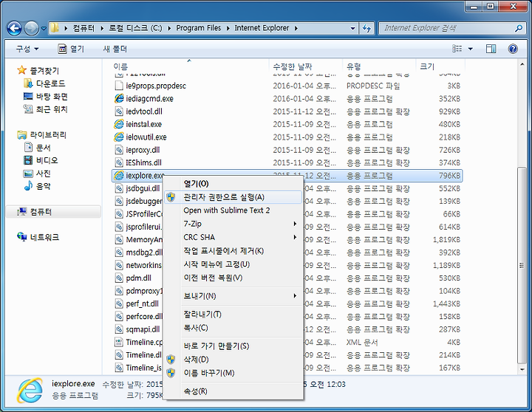Choose 잘라내기(T) from context menu

pos(233,314)
